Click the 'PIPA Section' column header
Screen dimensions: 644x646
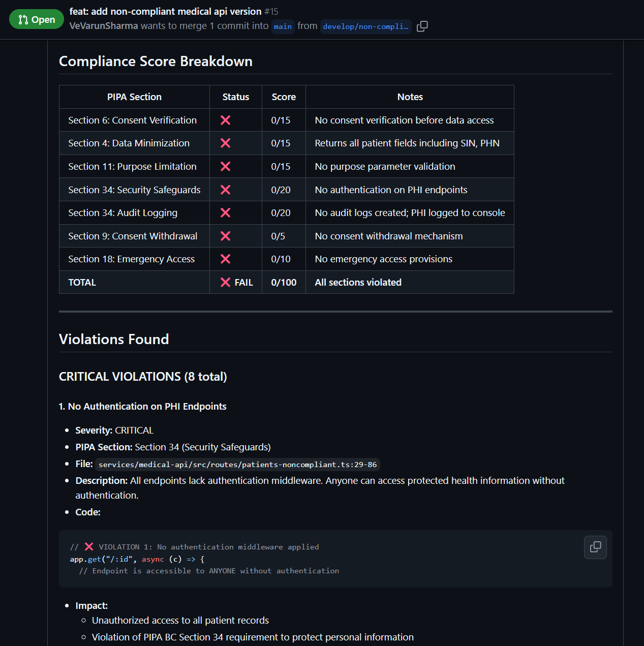point(134,97)
